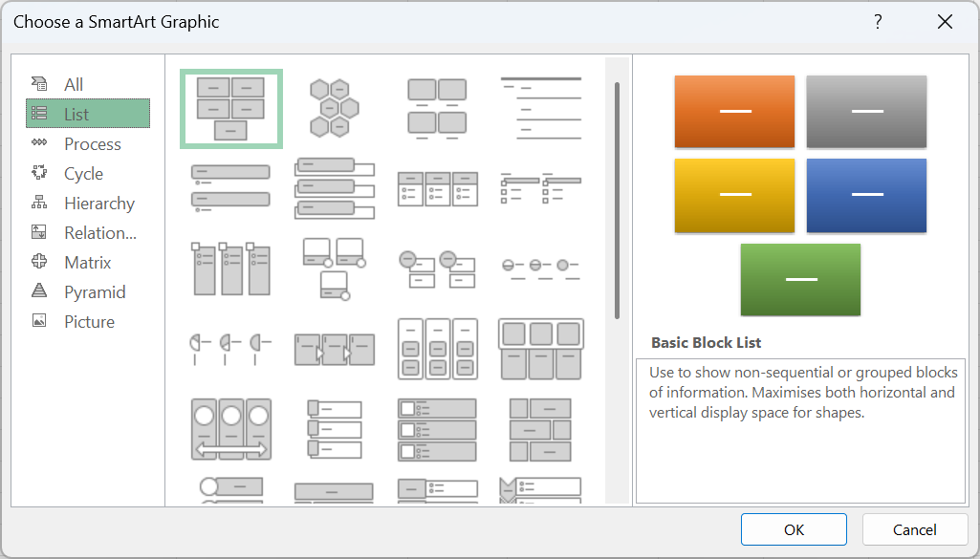Switch to the Process category
The image size is (980, 559).
click(88, 143)
